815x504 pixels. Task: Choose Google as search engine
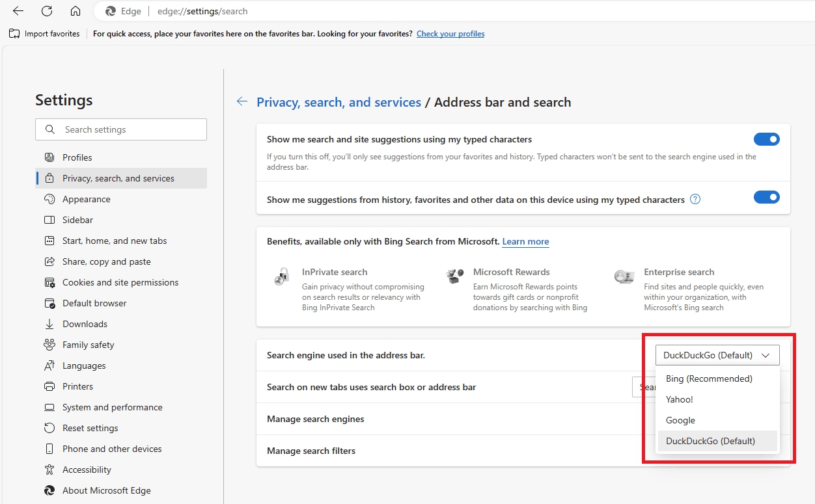click(717, 420)
